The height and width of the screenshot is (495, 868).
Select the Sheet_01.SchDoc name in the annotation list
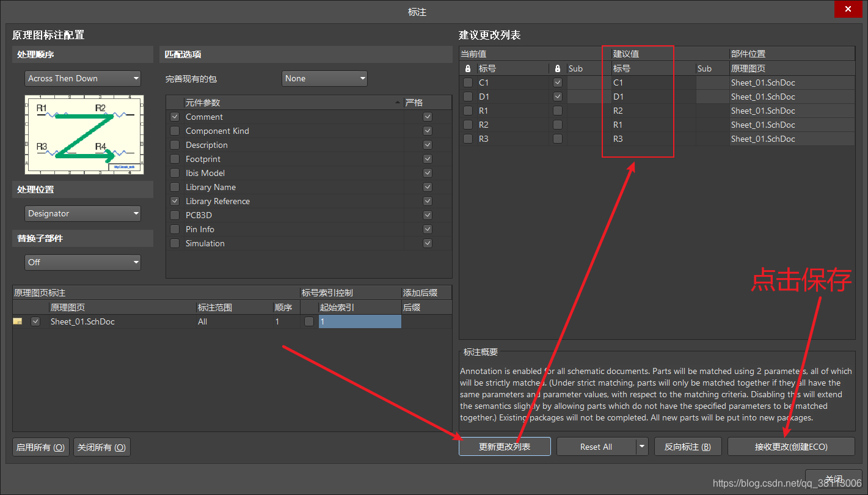[82, 321]
